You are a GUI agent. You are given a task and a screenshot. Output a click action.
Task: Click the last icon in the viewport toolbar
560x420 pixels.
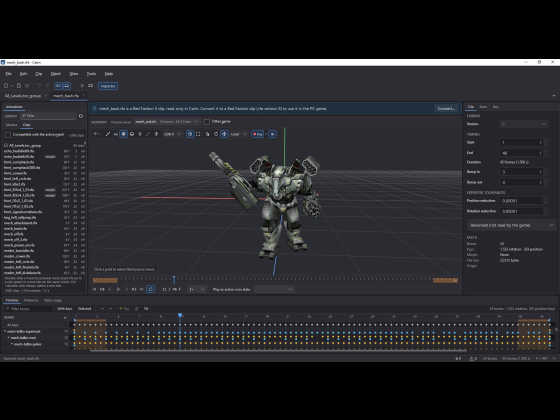pyautogui.click(x=272, y=134)
